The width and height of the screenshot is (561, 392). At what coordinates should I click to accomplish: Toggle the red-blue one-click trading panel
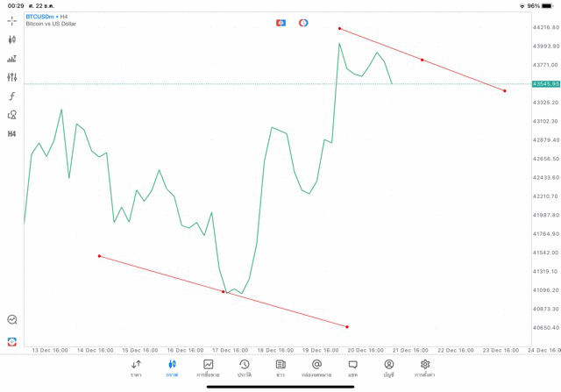click(280, 23)
